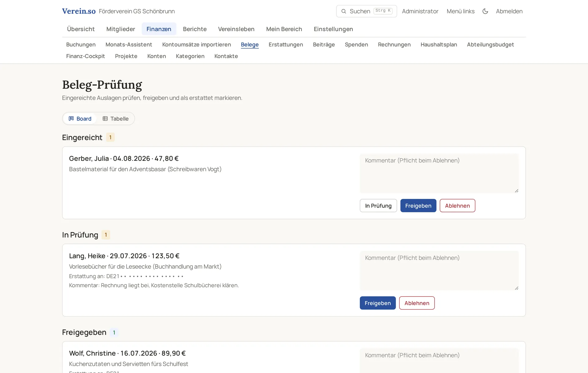Go to the Übersicht main tab
This screenshot has height=373, width=588.
click(81, 29)
